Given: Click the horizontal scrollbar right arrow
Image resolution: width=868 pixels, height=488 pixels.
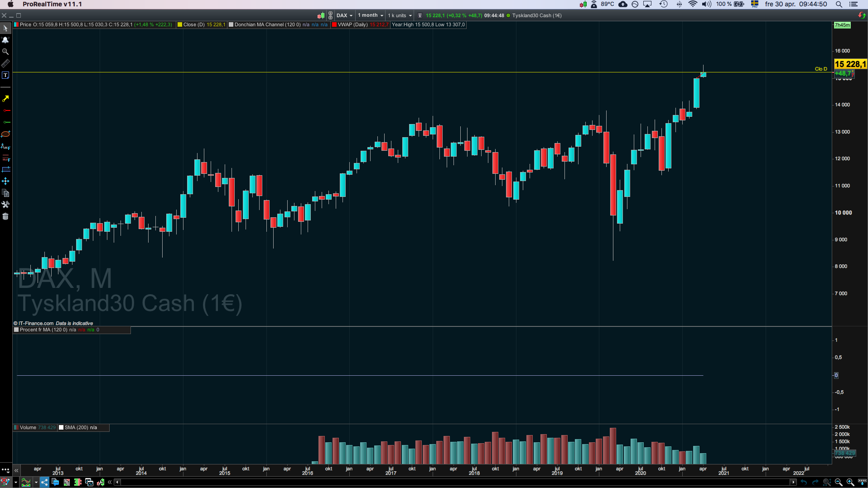Looking at the screenshot, I should point(793,482).
